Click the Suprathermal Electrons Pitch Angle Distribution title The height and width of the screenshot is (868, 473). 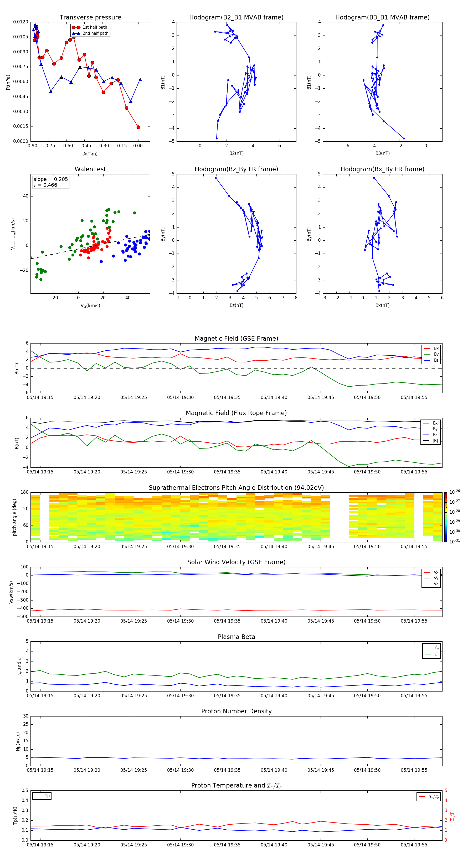point(236,488)
